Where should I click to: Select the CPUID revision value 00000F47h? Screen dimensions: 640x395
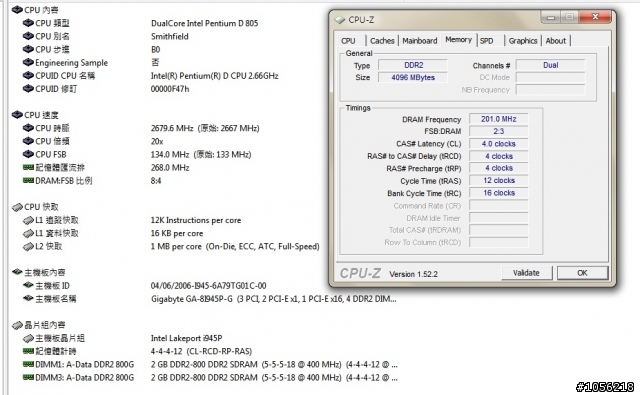[x=170, y=89]
